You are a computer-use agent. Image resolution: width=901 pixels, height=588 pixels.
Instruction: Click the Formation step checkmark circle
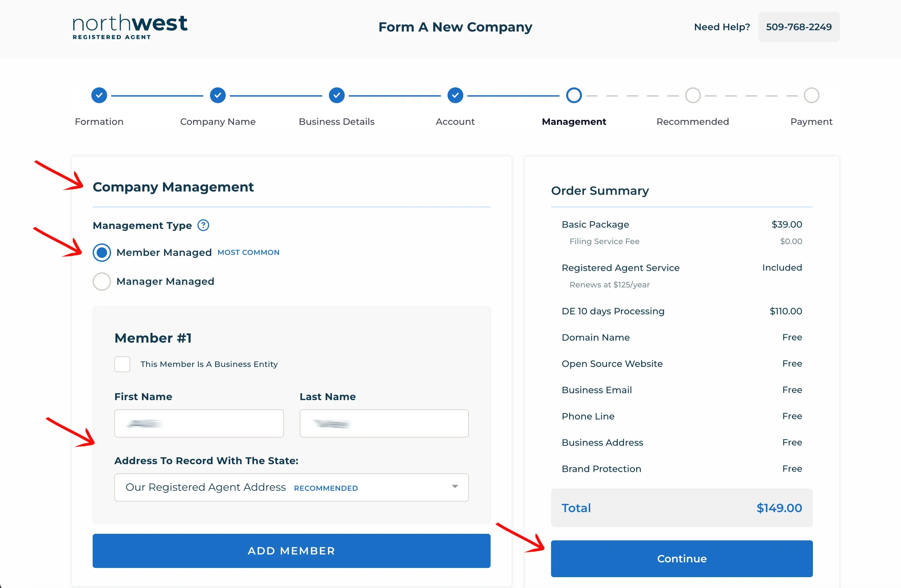[x=99, y=95]
